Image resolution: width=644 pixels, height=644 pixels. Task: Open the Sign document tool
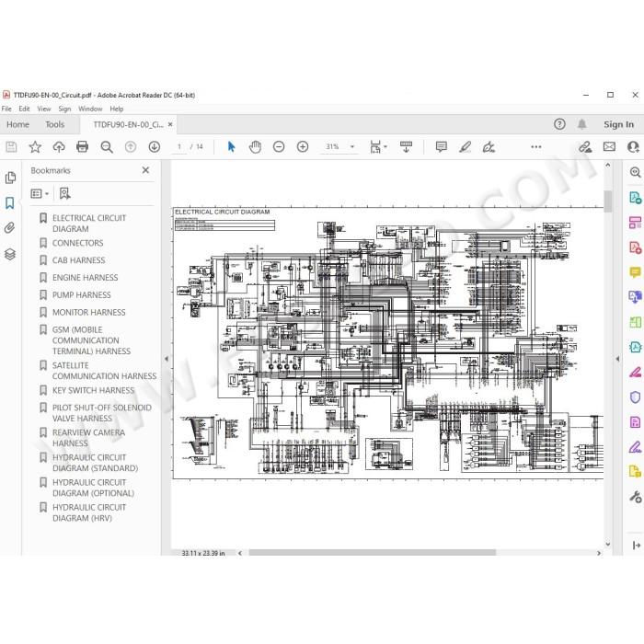(489, 146)
